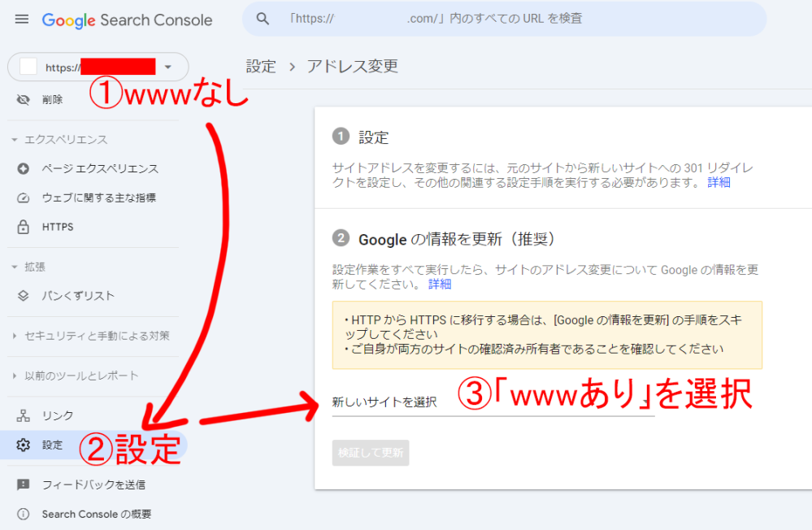
Task: Click the ウェブに関する主な指標 gauge icon
Action: (24, 198)
